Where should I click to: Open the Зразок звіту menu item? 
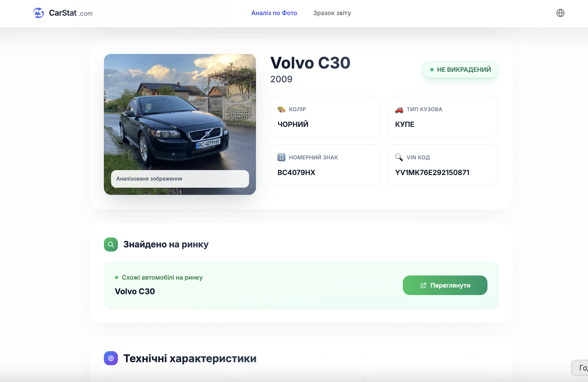pos(332,13)
